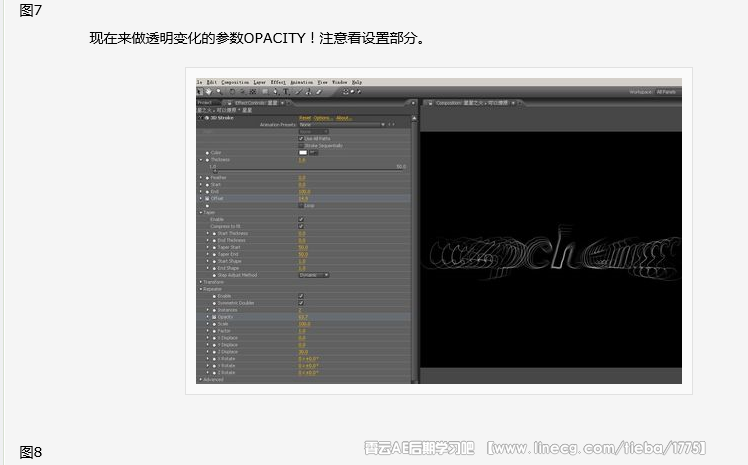Viewport: 748px width, 465px height.
Task: Click the Z Displace value 30.0
Action: (x=303, y=351)
